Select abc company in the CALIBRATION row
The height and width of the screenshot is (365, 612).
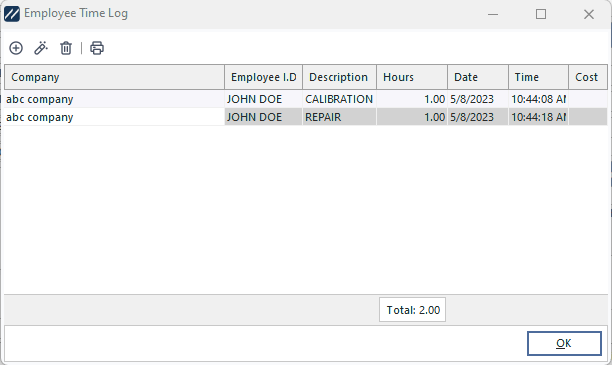[114, 99]
